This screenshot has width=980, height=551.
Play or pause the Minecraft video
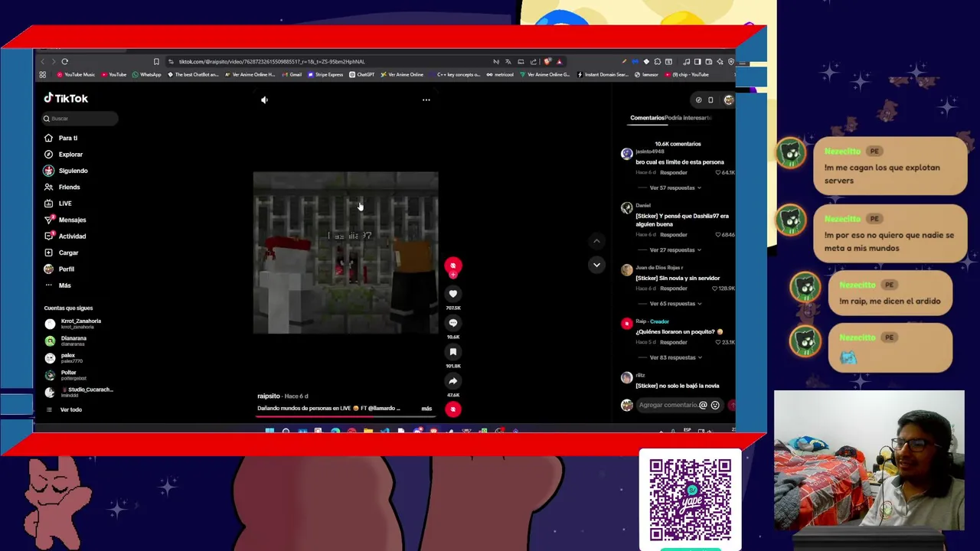coord(345,253)
